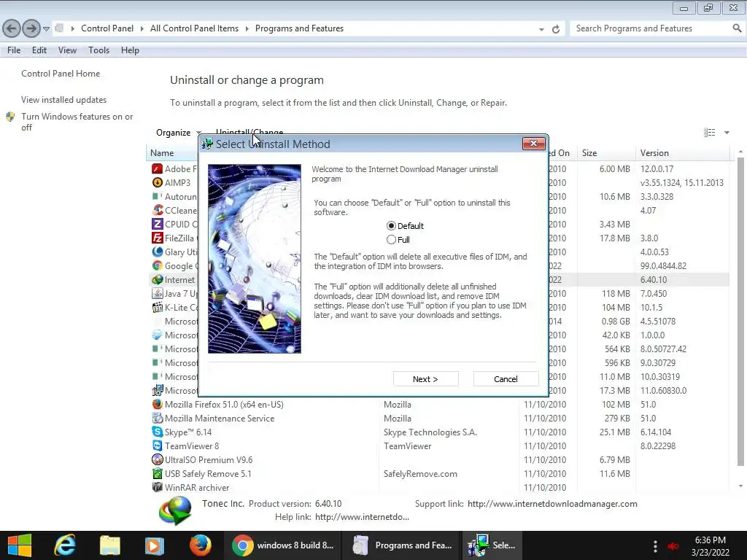This screenshot has height=560, width=747.
Task: Click Control Panel in the breadcrumb
Action: click(x=107, y=28)
